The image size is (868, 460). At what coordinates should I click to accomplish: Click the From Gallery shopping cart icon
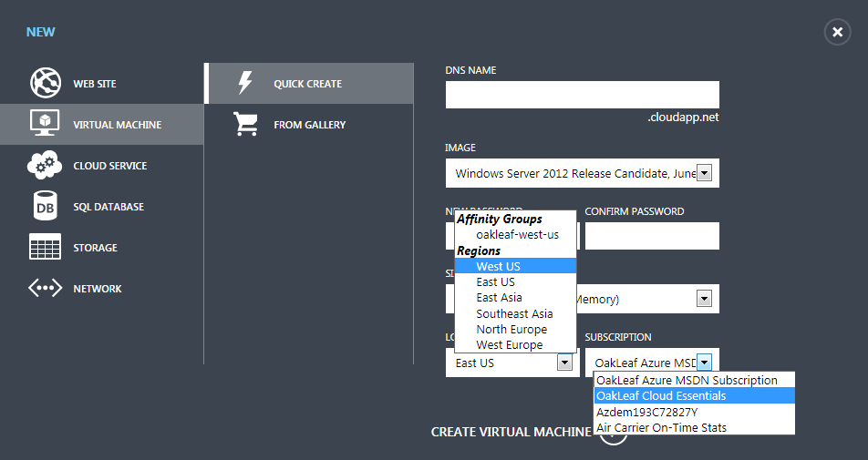[x=246, y=124]
